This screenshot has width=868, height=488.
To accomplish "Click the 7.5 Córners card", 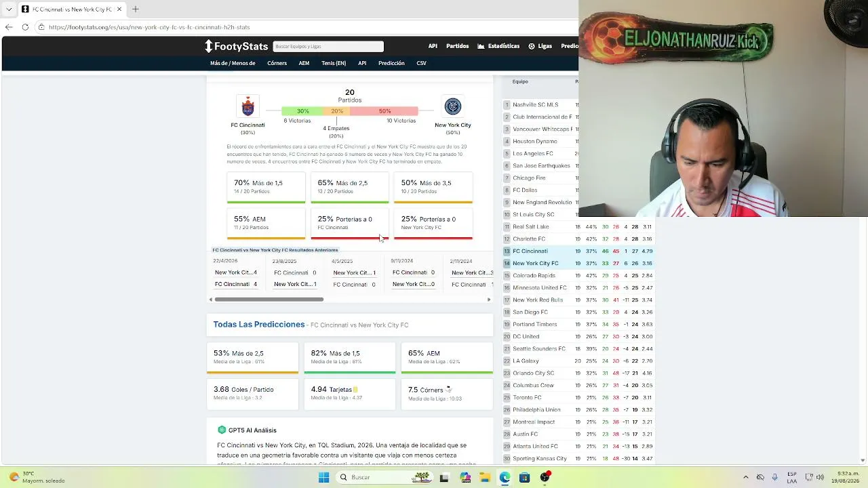I will click(448, 394).
